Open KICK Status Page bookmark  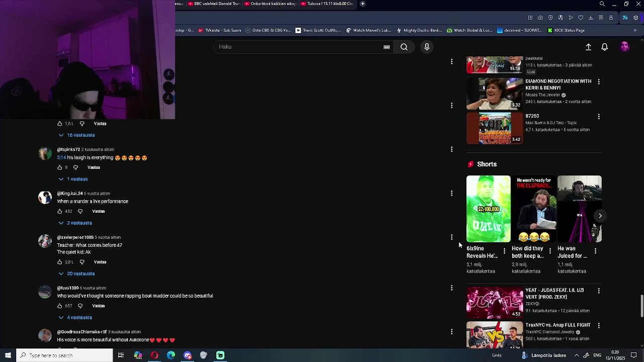coord(567,30)
